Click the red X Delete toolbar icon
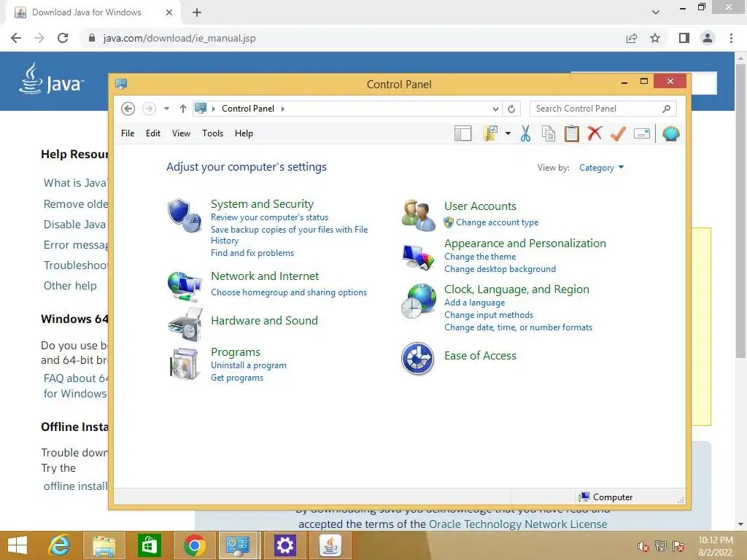Screen dimensions: 747x560 pos(595,133)
